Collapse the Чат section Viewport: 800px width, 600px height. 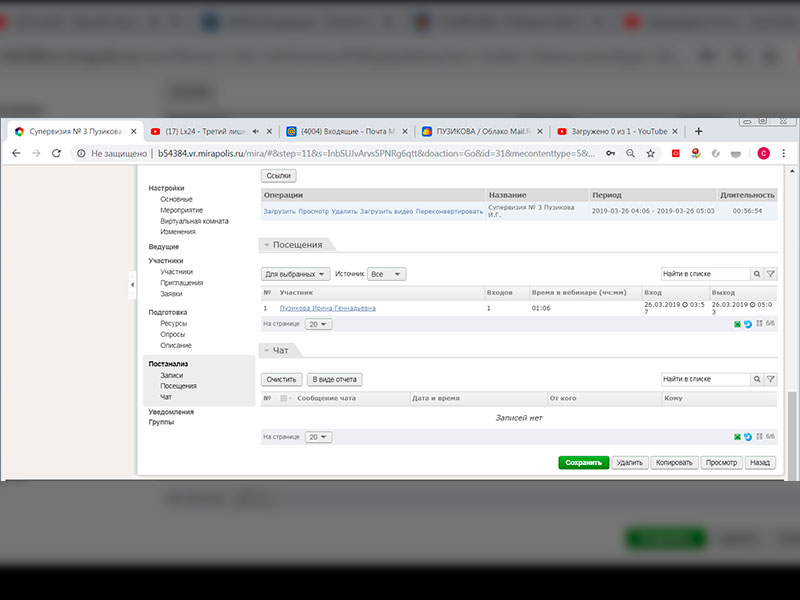pyautogui.click(x=266, y=351)
